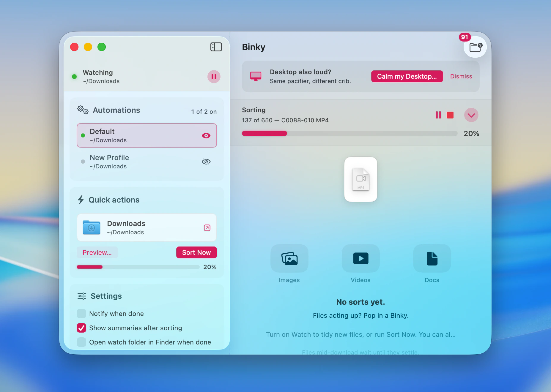
Task: Click the 'Files acting up? Pop in a Binky.' text
Action: pyautogui.click(x=360, y=315)
